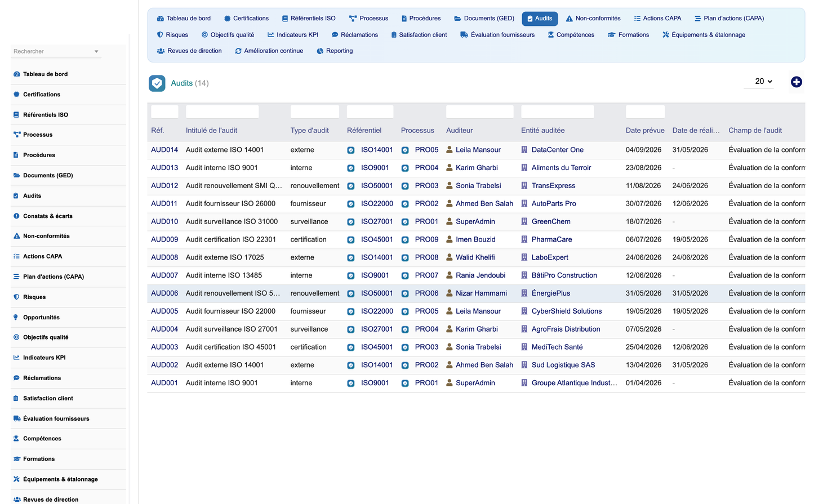Open processus PRO07 link
Viewport: 814px width, 504px height.
coord(426,275)
